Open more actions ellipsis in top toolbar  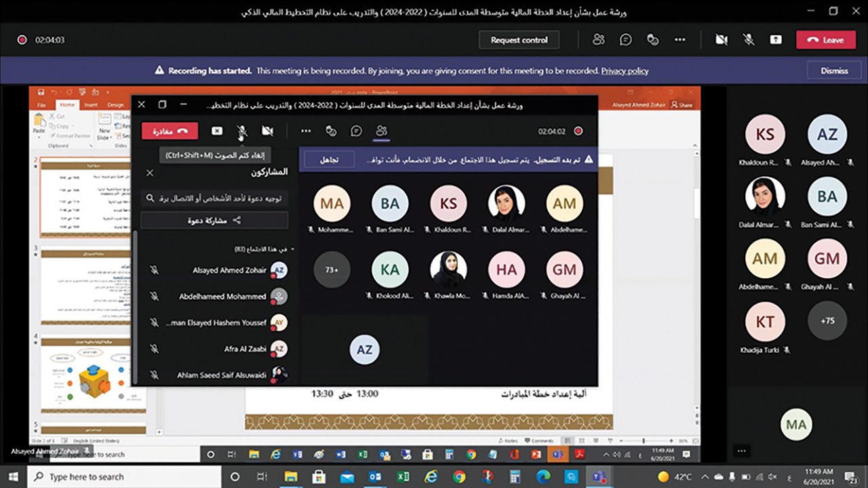680,40
